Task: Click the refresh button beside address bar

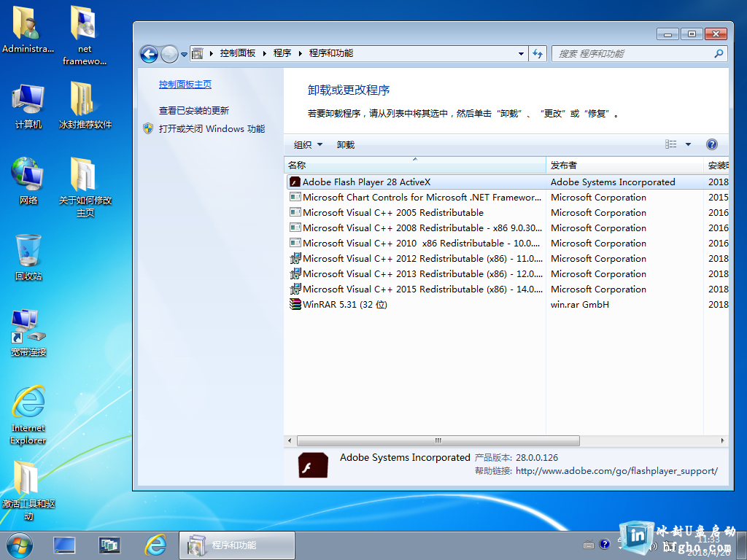Action: click(538, 54)
